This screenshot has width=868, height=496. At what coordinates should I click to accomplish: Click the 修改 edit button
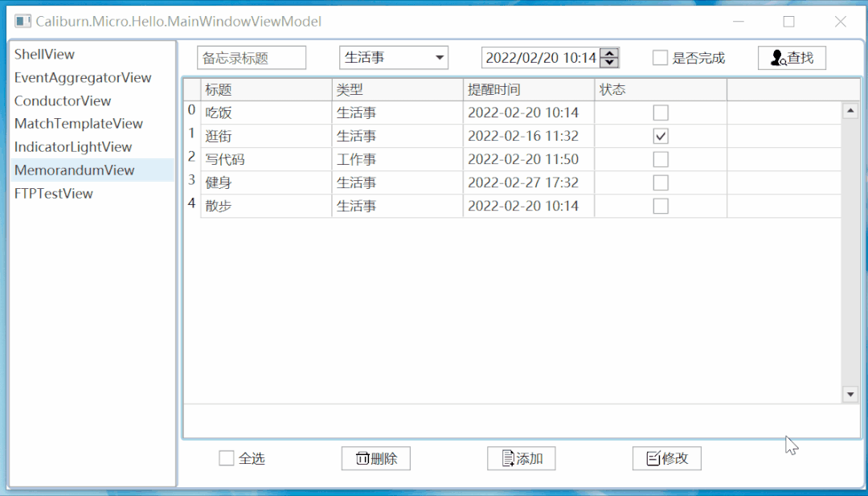667,458
